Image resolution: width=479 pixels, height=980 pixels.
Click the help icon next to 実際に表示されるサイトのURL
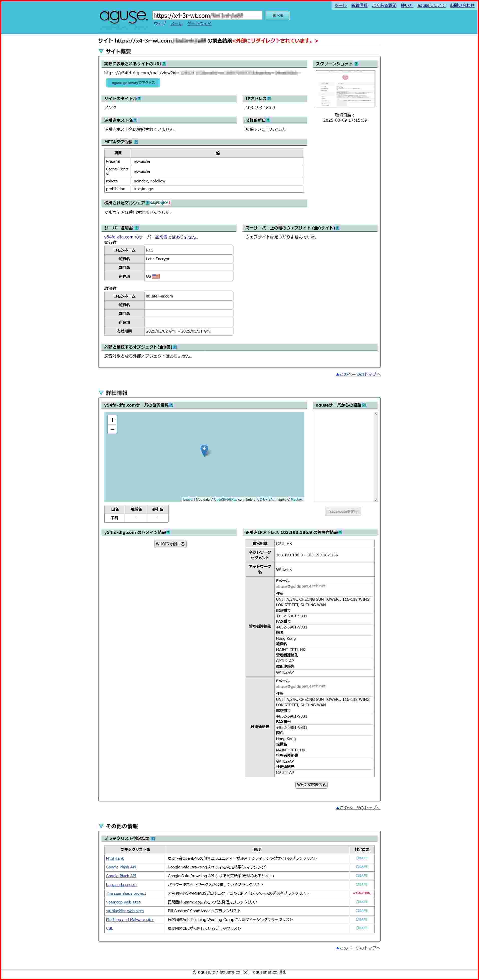164,64
